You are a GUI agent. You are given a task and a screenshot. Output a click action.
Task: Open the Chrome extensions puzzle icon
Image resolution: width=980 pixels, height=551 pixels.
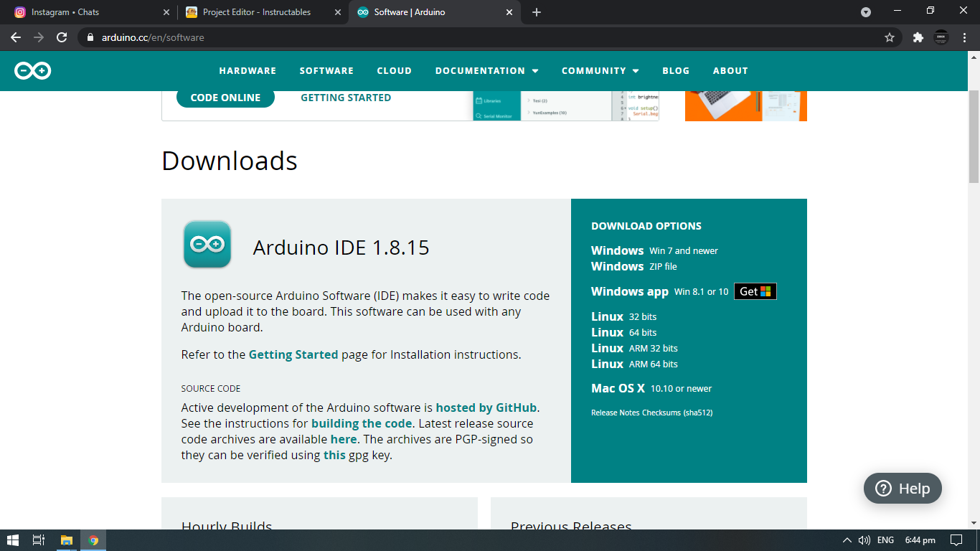[918, 37]
